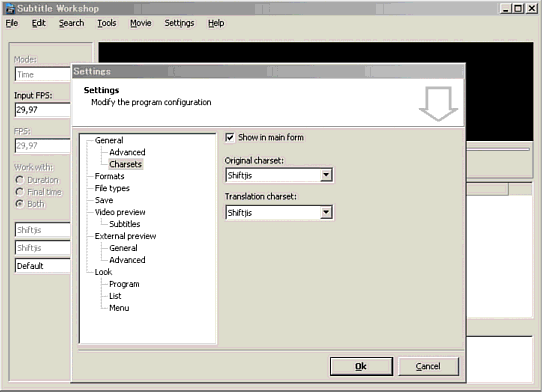
Task: Open the Settings menu
Action: [x=179, y=23]
